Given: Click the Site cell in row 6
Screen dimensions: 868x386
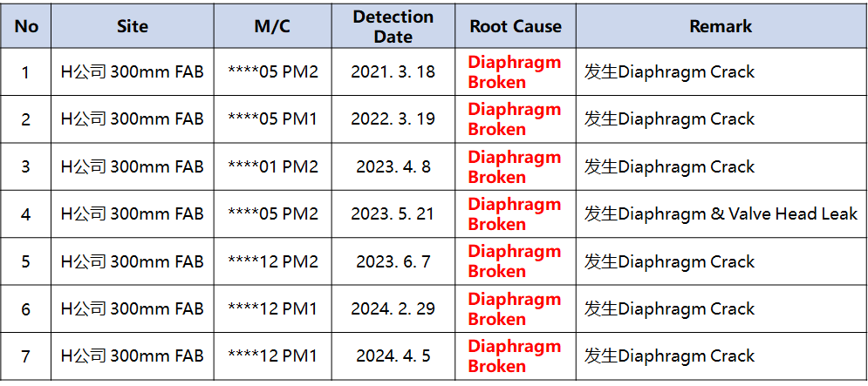Looking at the screenshot, I should point(133,308).
